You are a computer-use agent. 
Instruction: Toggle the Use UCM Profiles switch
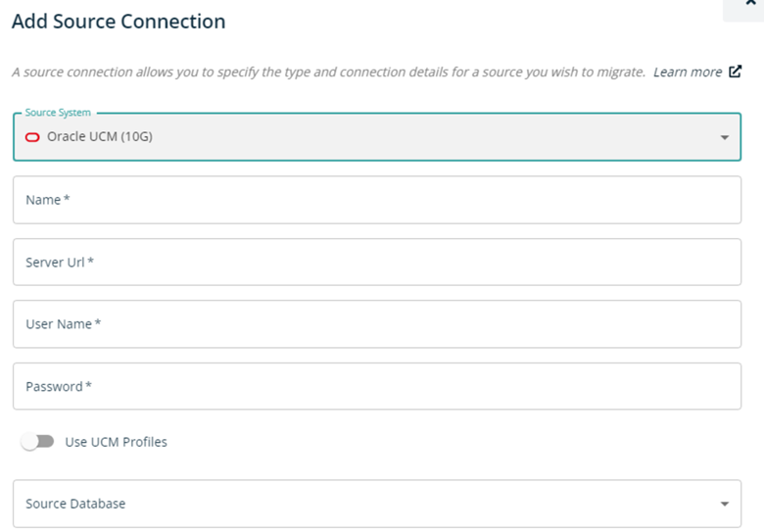(37, 442)
